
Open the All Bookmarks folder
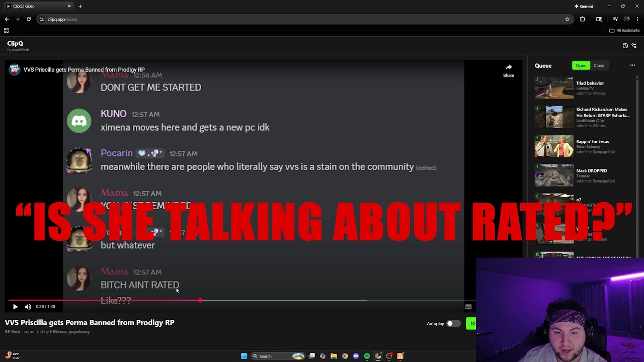624,30
